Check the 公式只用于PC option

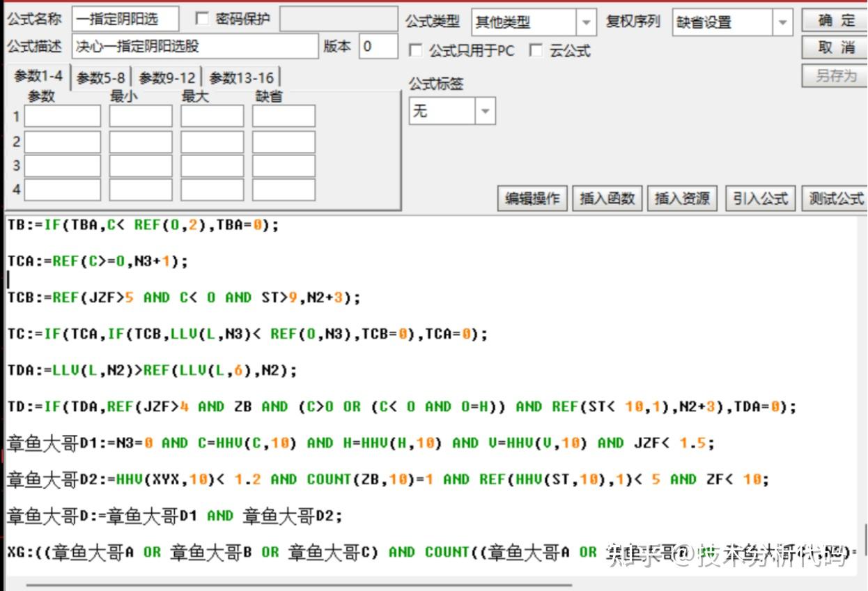click(415, 50)
